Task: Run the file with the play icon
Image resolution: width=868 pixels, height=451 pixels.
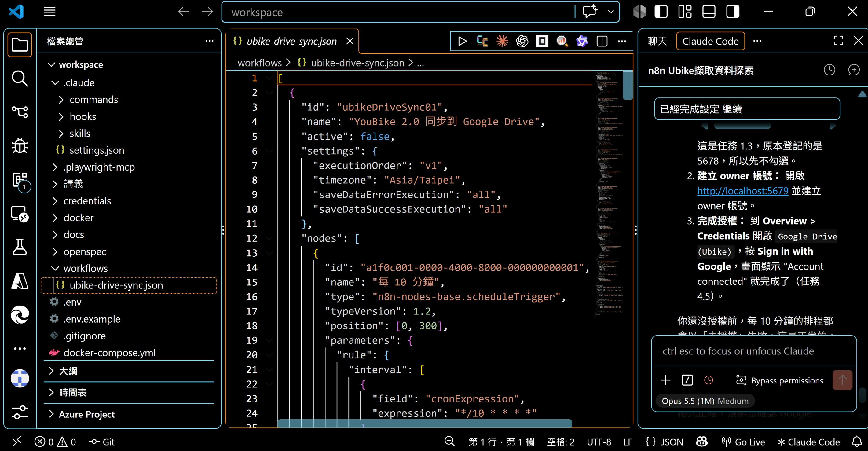Action: coord(462,41)
